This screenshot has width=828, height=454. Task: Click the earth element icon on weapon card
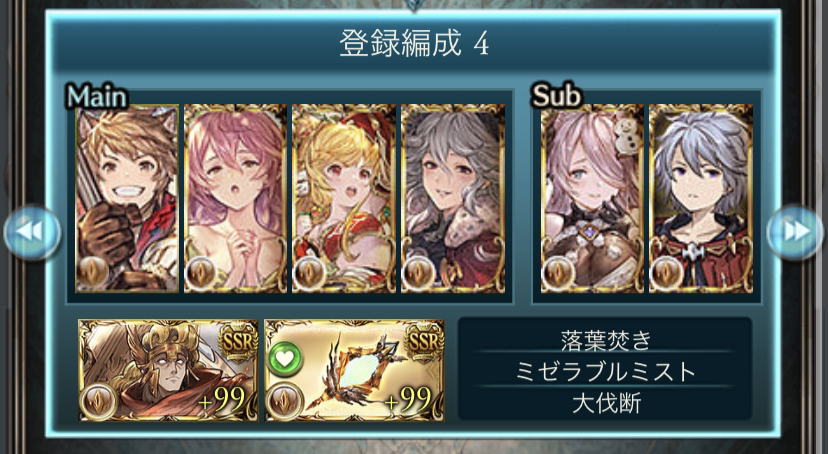[285, 401]
